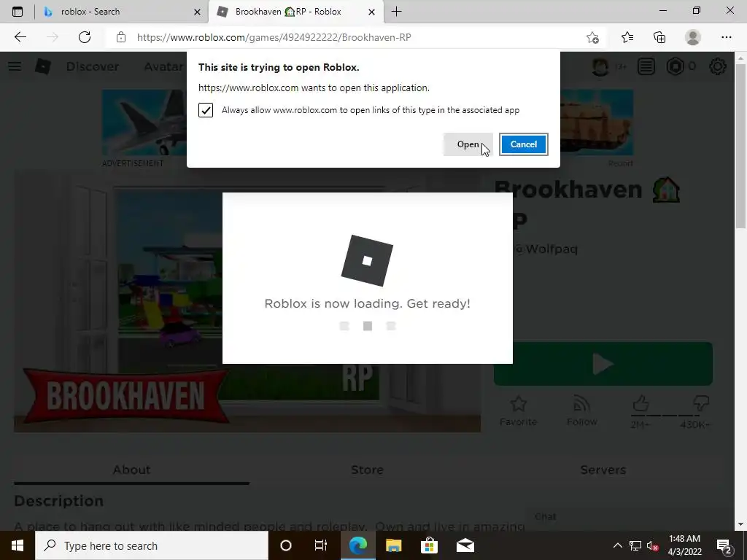Open a new browser tab

coord(396,12)
